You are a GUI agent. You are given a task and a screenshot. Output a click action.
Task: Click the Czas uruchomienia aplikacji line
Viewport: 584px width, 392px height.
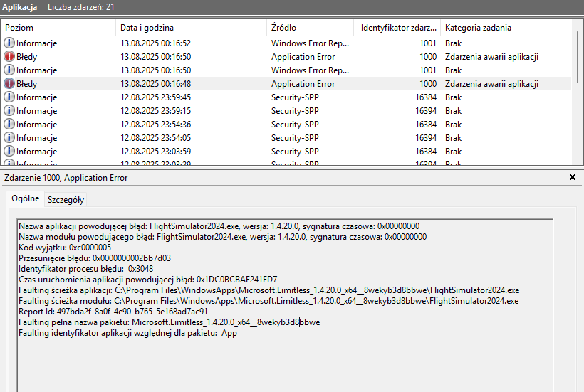click(148, 280)
